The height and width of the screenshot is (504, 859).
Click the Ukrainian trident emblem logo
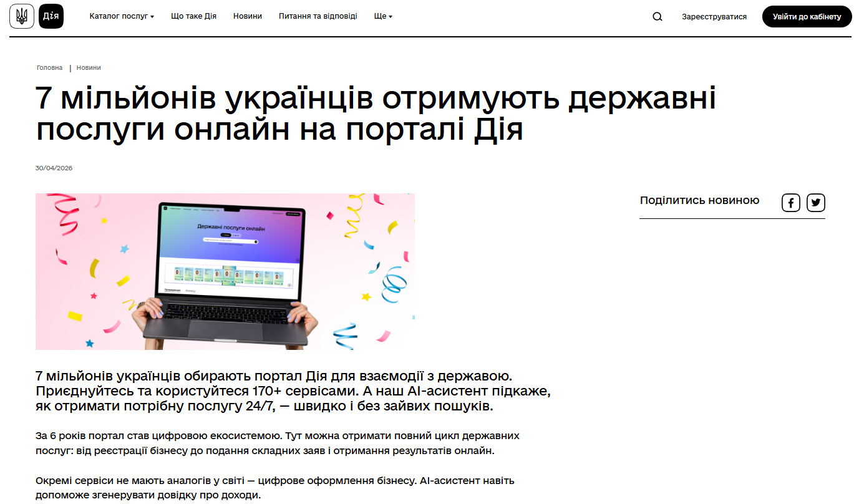(22, 16)
